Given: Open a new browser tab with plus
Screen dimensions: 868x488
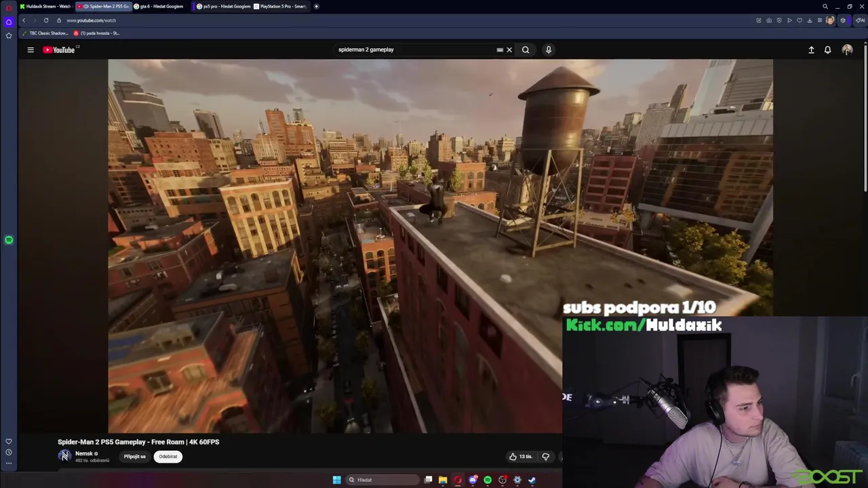Looking at the screenshot, I should click(x=316, y=6).
